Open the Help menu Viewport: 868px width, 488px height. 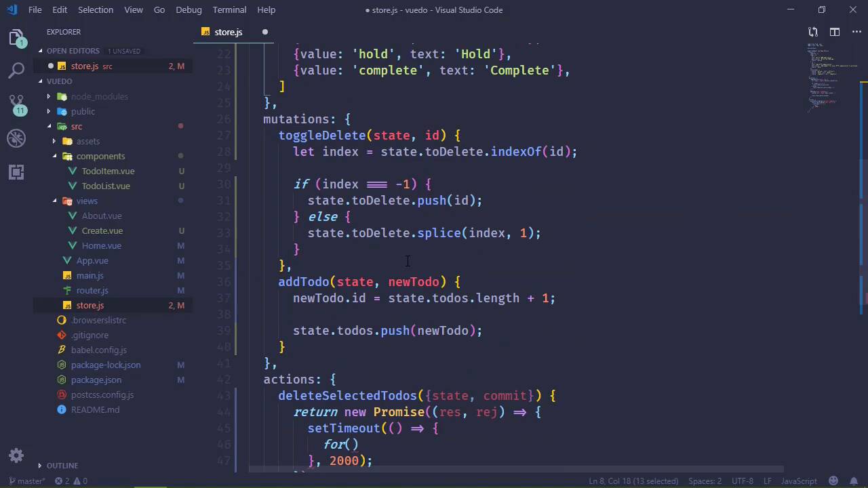pos(267,9)
